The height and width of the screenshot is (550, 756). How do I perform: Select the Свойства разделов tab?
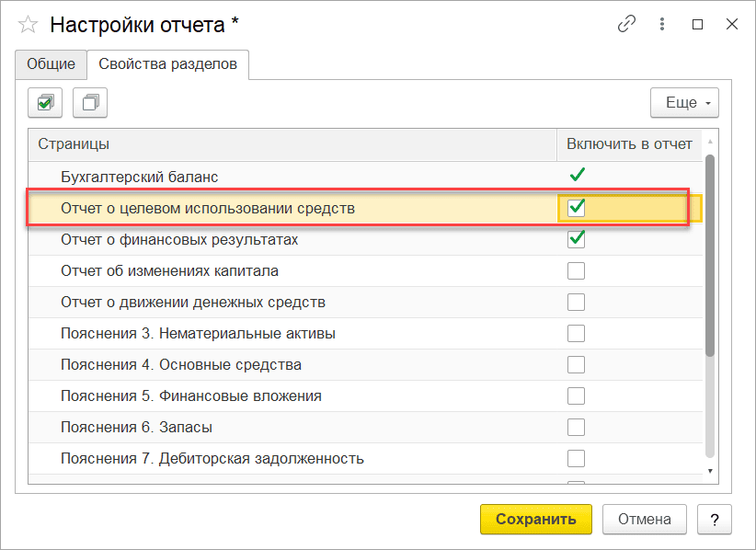pos(167,64)
